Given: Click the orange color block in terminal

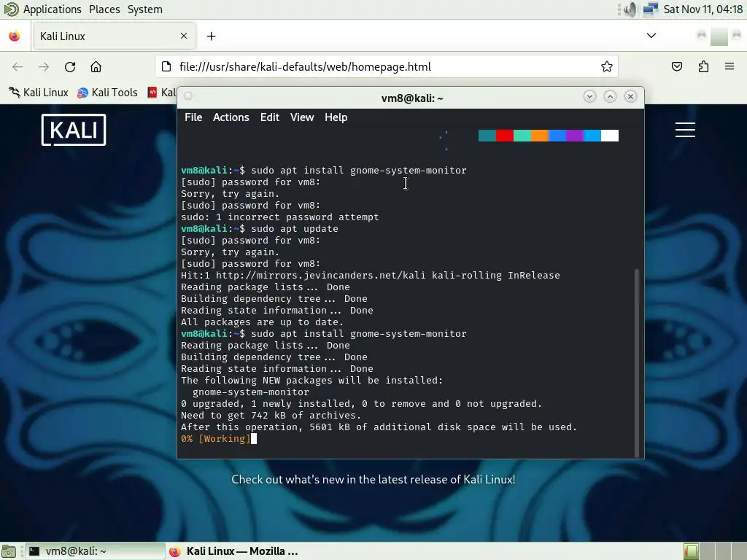Looking at the screenshot, I should point(540,136).
